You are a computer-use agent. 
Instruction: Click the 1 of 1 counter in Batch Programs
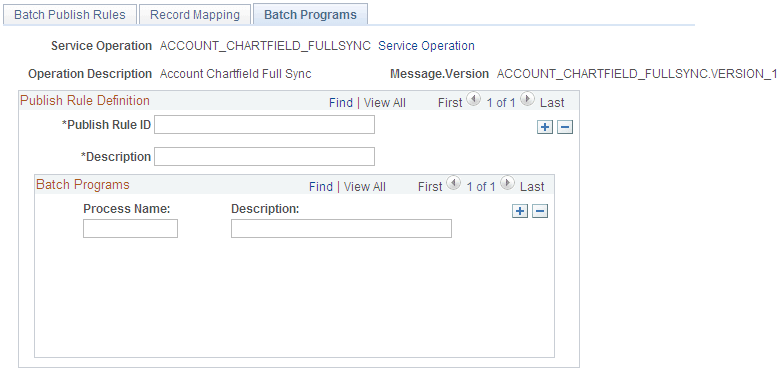[x=481, y=187]
